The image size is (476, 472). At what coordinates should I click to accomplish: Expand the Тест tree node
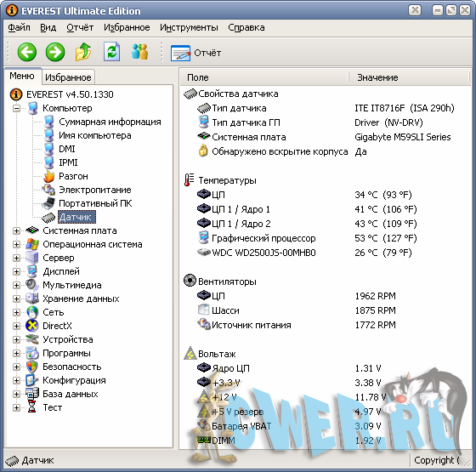coord(16,407)
